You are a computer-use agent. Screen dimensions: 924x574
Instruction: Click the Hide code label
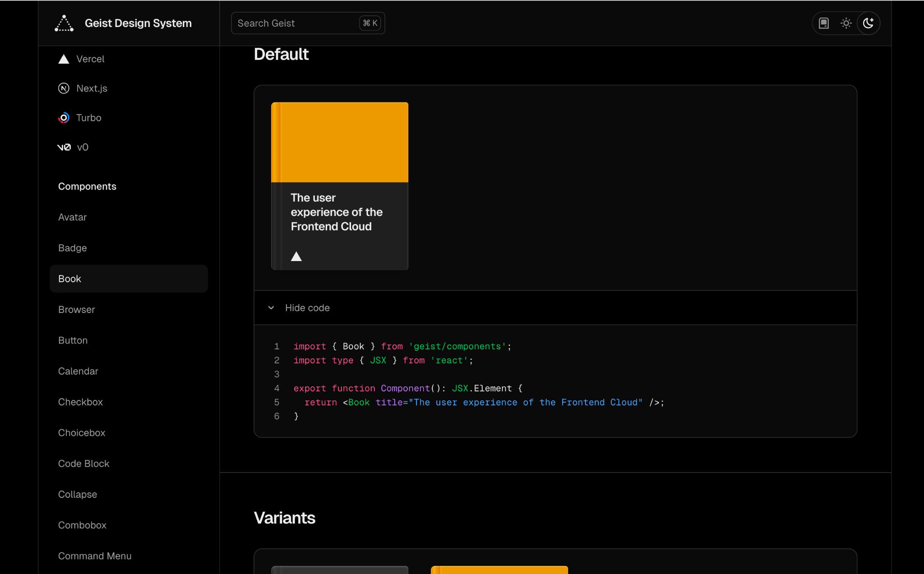[307, 308]
